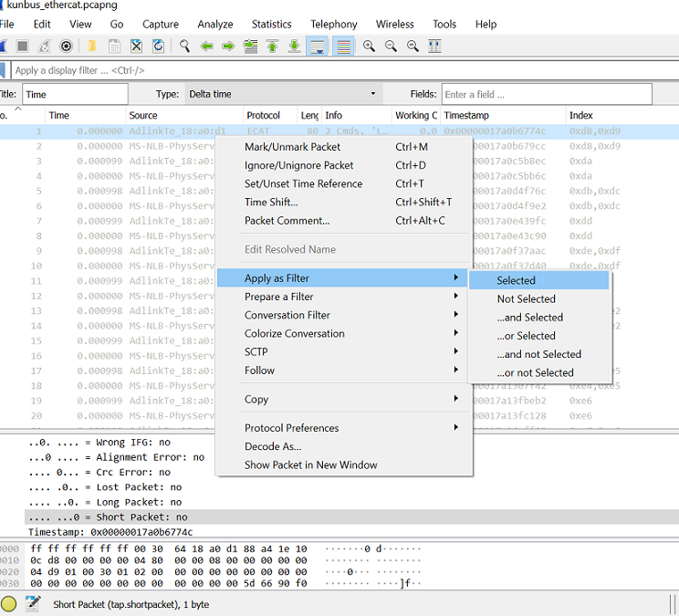Open the Type Delta time dropdown
Viewport: 679px width, 616px height.
pos(284,94)
